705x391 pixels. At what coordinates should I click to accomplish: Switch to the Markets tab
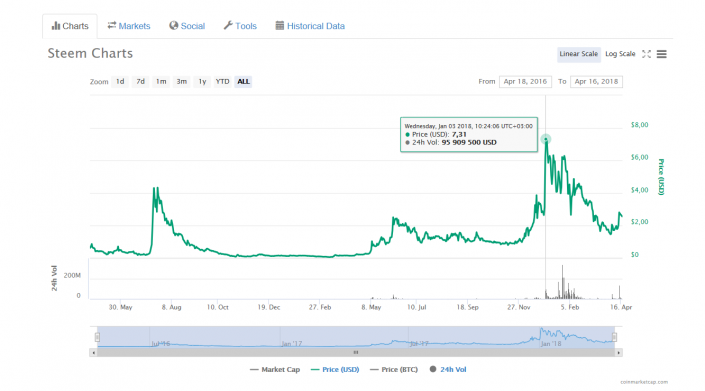tap(129, 26)
